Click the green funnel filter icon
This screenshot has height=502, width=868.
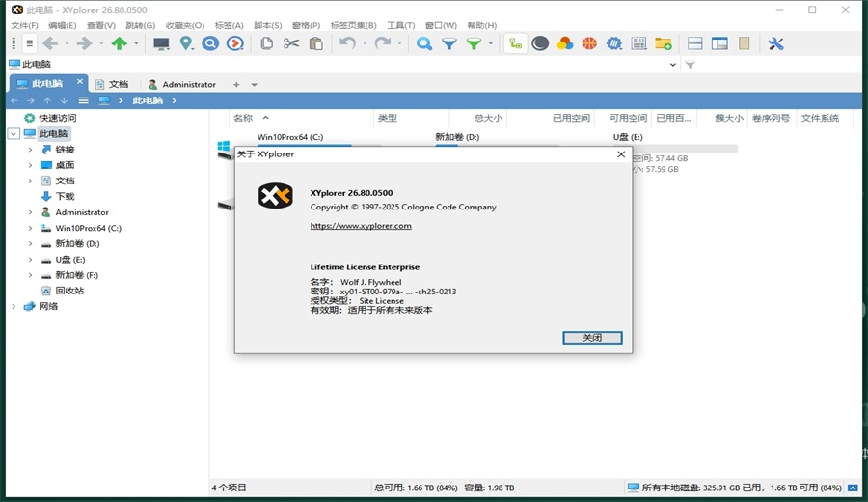(x=474, y=43)
